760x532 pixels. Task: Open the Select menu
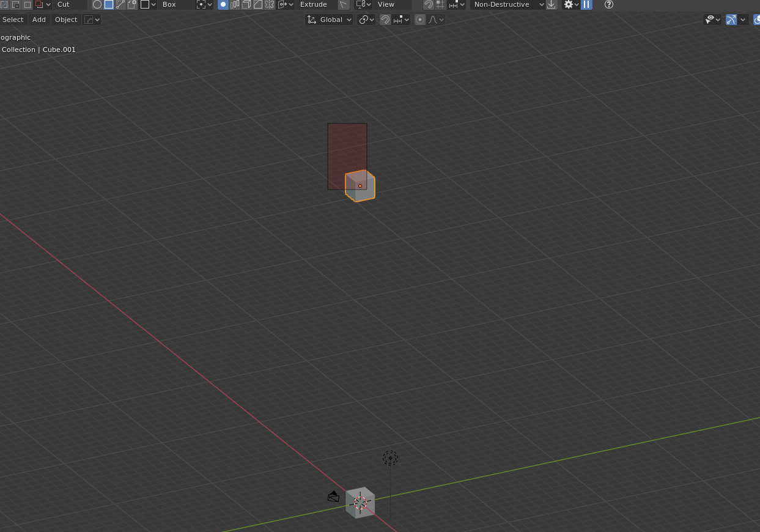coord(13,20)
